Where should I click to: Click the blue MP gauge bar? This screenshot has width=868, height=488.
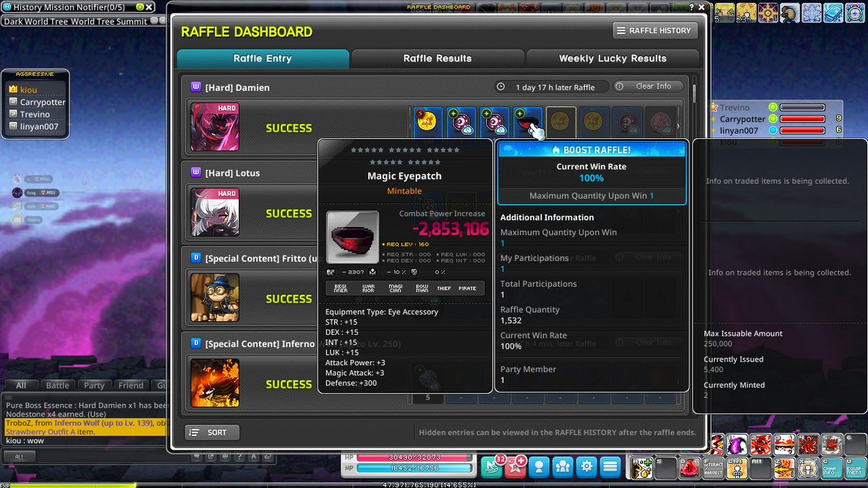click(x=415, y=468)
